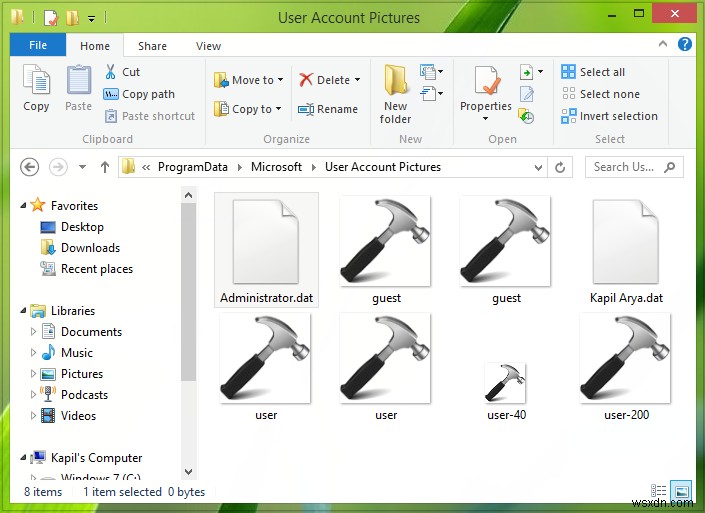The width and height of the screenshot is (705, 513).
Task: Switch to details view in status bar
Action: point(659,490)
